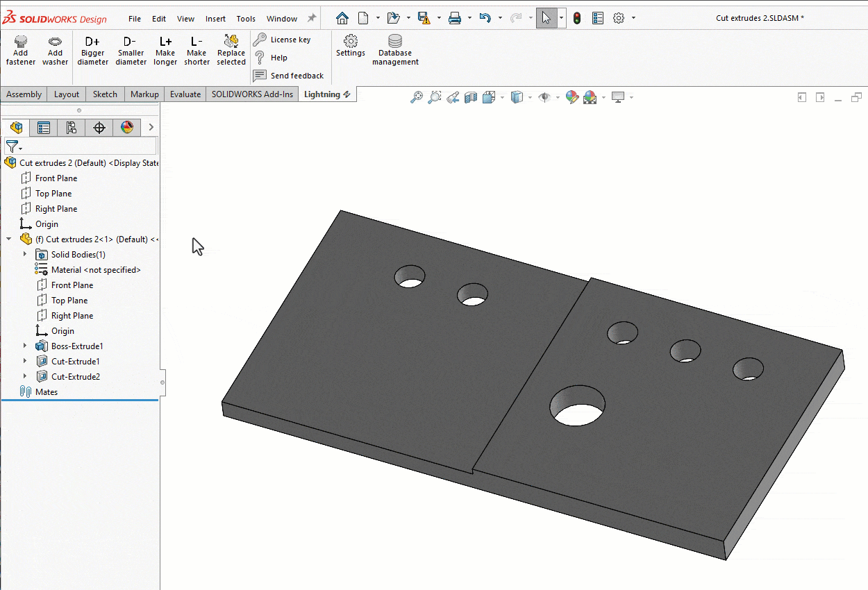Screen dimensions: 868x590
Task: Open the Edit menu
Action: 159,19
